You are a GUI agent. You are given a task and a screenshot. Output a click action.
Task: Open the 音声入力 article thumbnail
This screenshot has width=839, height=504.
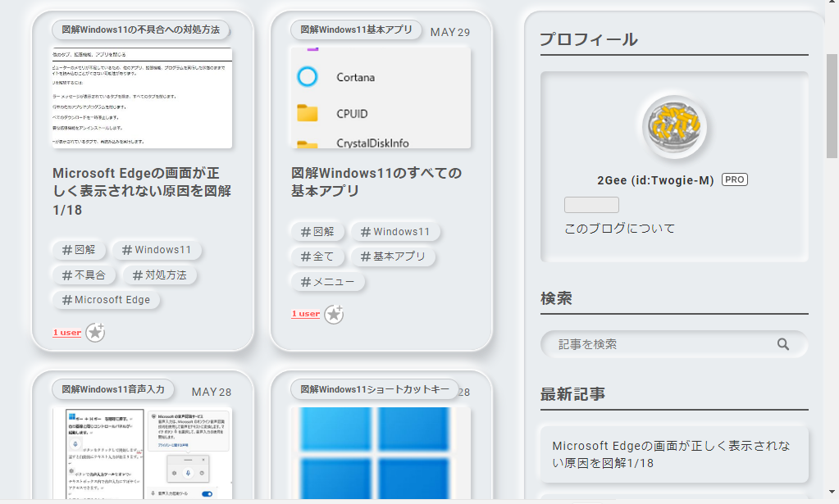pos(143,453)
